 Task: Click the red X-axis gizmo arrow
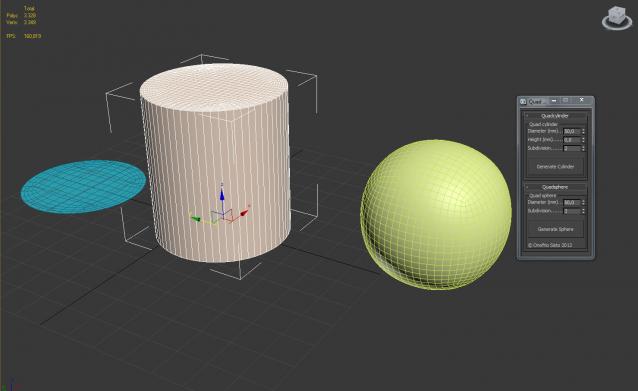pos(245,212)
